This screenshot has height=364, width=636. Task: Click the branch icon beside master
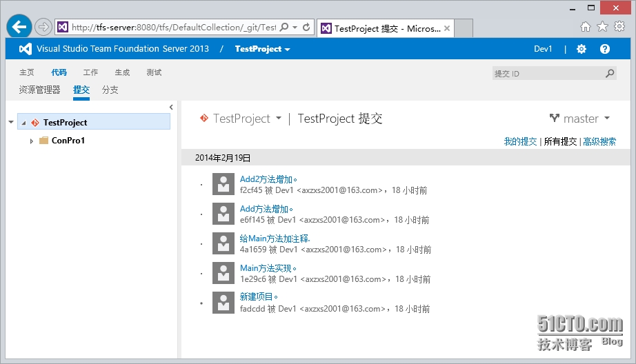pos(554,118)
